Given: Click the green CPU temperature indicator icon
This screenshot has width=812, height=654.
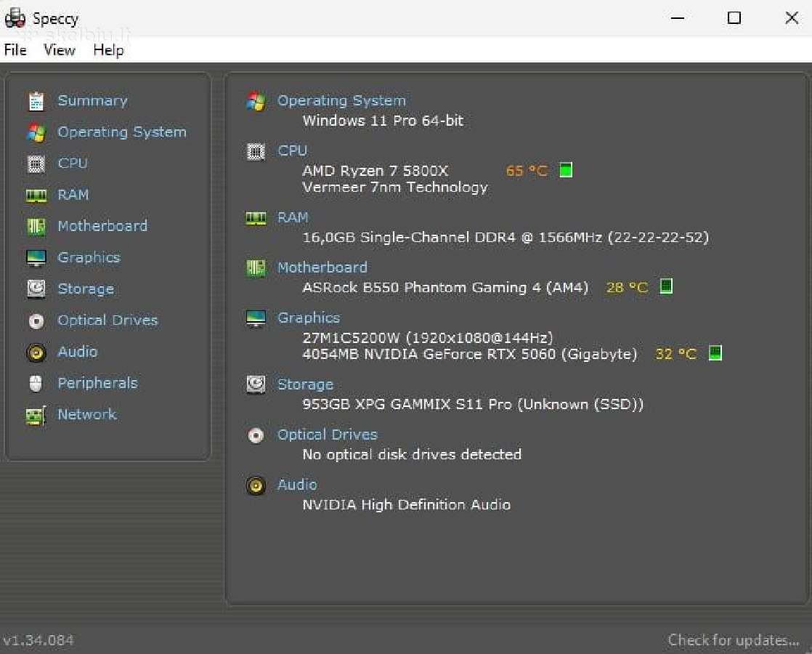Looking at the screenshot, I should click(566, 170).
